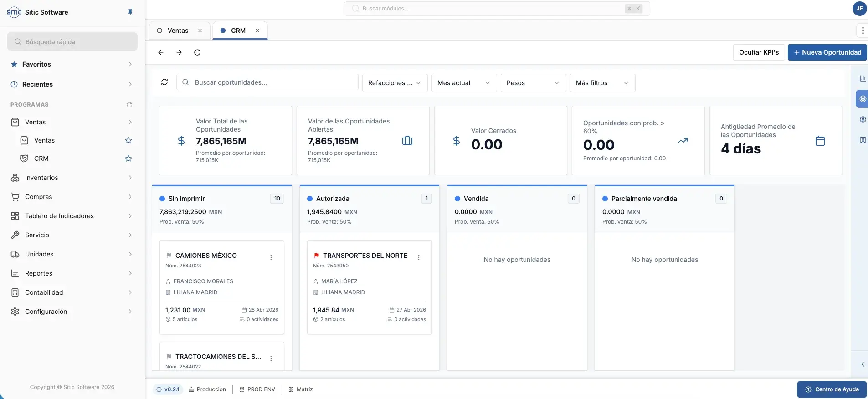
Task: Open the Centro de Ayuda
Action: tap(832, 389)
